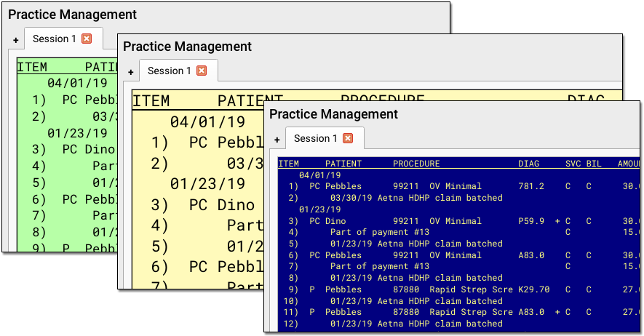Screen dimensions: 644x336
Task: Select item 6 in the green window
Action: coord(68,199)
